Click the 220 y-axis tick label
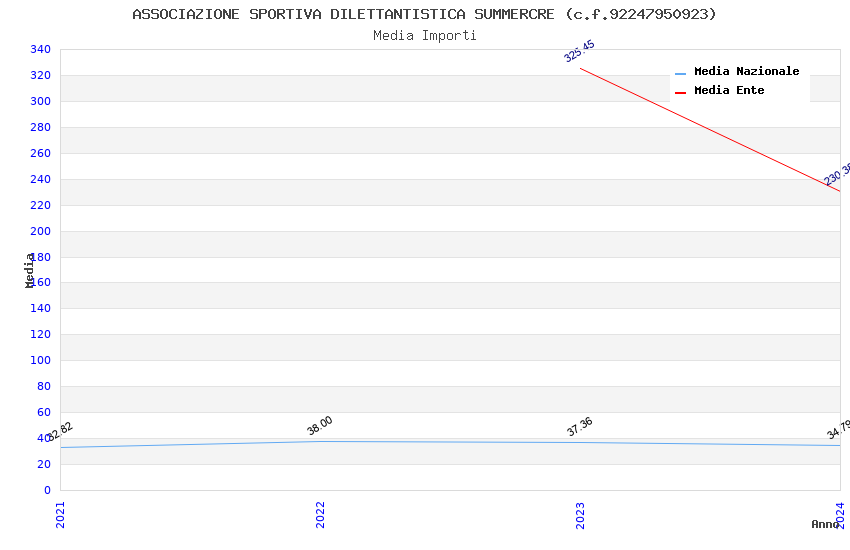850x550 pixels. [40, 205]
